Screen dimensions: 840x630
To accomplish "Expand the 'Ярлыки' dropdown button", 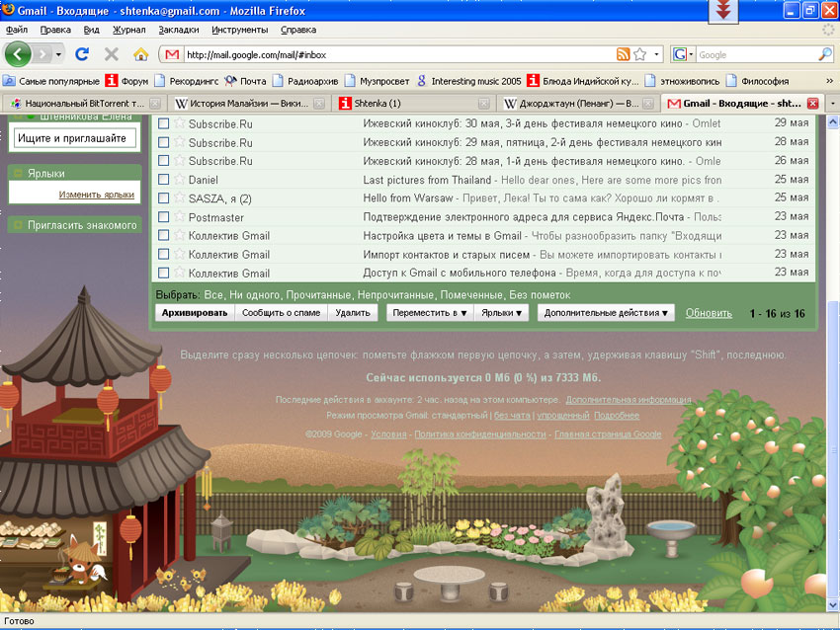I will coord(501,313).
